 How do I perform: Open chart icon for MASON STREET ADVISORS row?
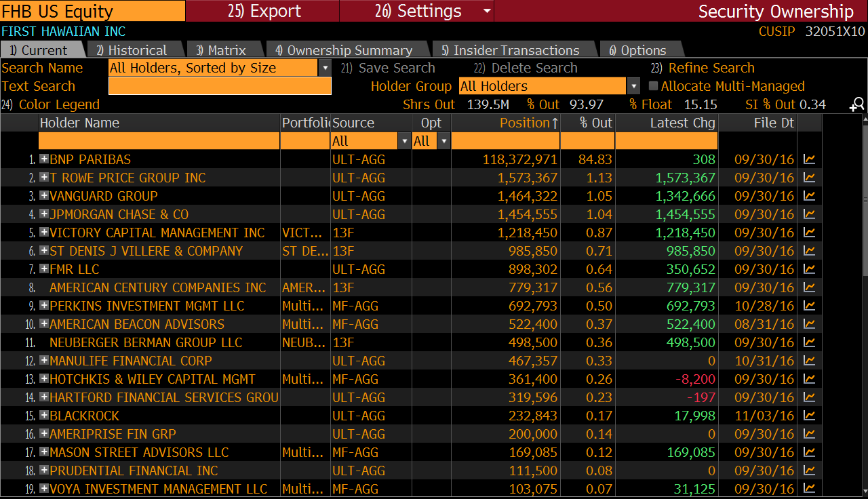[x=809, y=452]
